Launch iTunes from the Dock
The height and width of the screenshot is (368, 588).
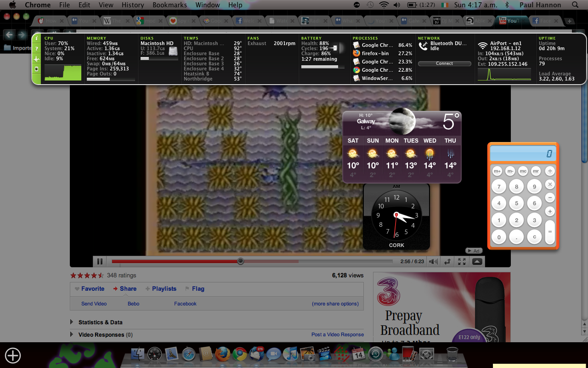(290, 354)
